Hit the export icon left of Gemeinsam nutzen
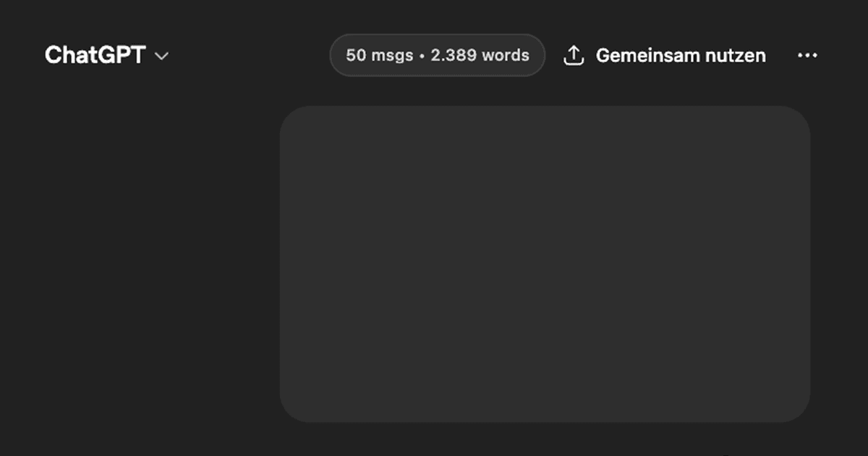 click(x=574, y=55)
